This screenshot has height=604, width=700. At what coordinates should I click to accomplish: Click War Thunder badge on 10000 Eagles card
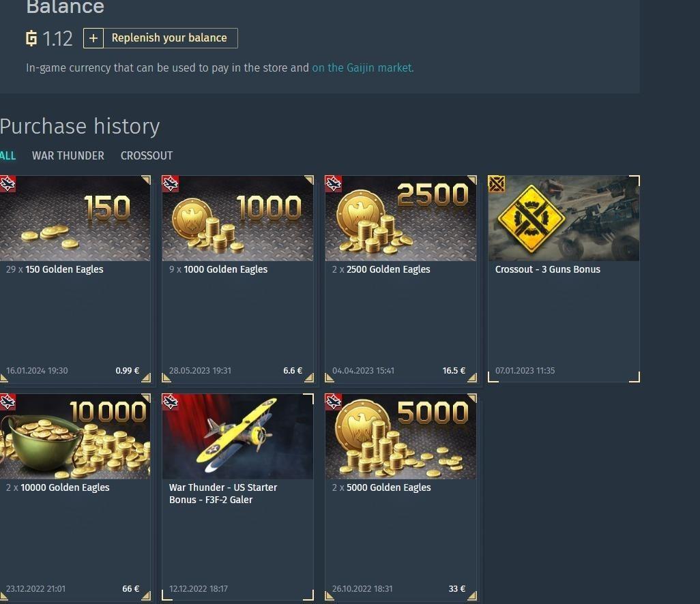8,402
